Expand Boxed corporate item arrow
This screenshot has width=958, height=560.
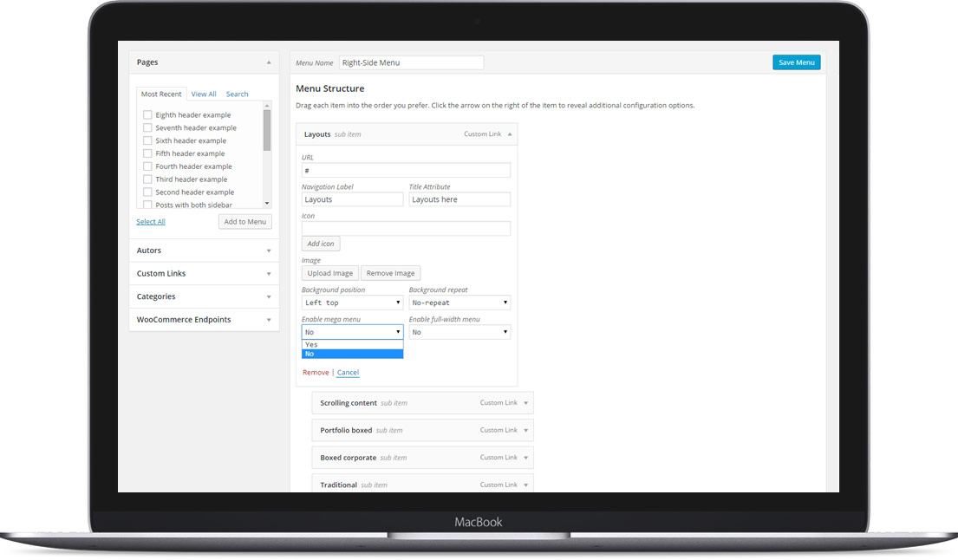(525, 458)
